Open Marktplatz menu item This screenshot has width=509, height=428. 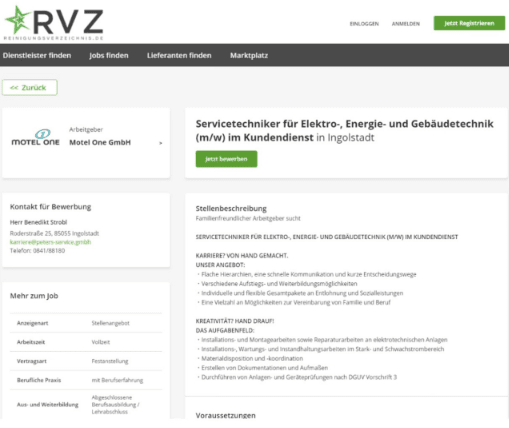249,55
